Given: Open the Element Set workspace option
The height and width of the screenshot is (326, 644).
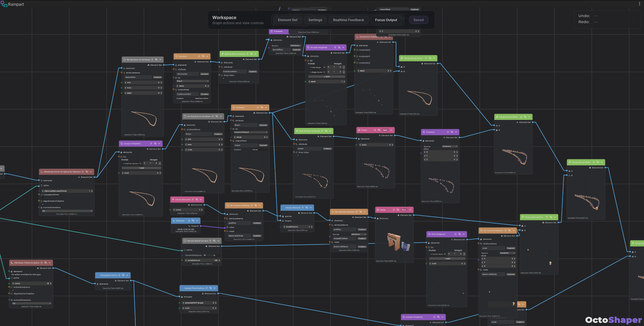Looking at the screenshot, I should pyautogui.click(x=288, y=20).
